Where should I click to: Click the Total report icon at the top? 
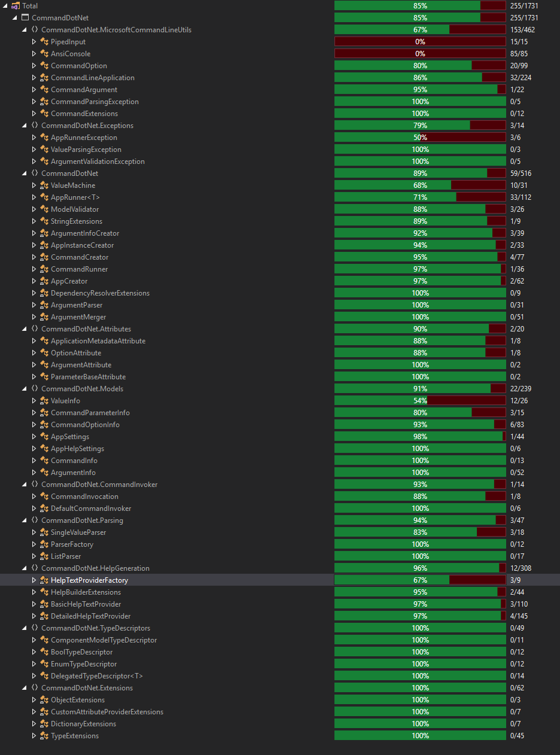pyautogui.click(x=14, y=5)
